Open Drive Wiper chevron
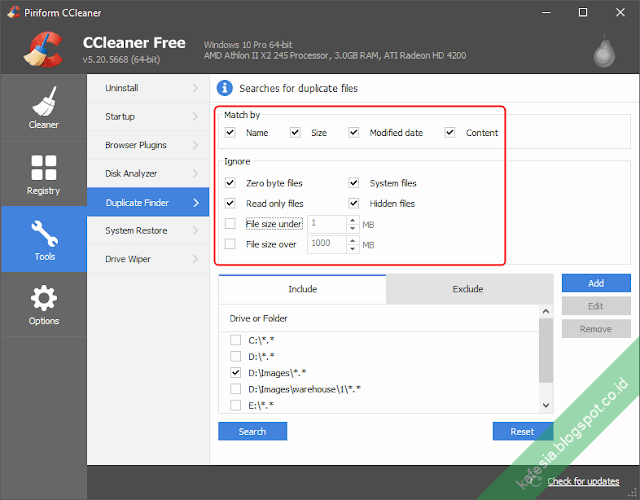The height and width of the screenshot is (500, 640). 196,259
